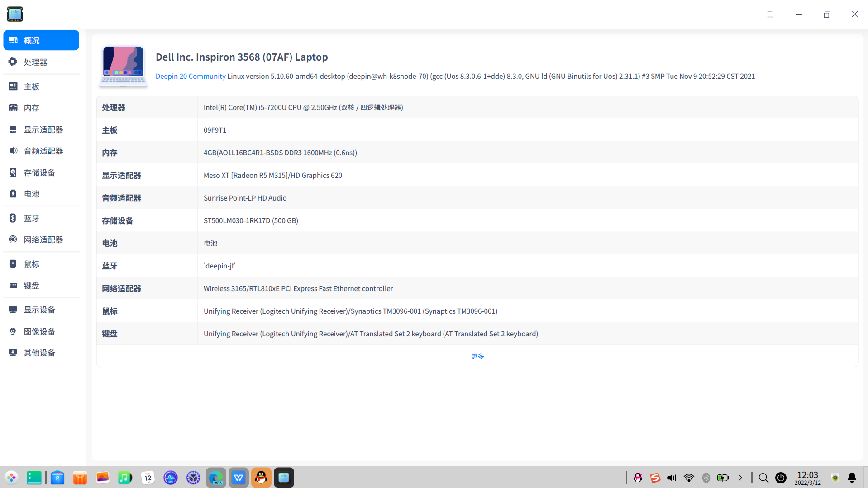868x488 pixels.
Task: Open the trash icon in the dock
Action: pos(835,478)
